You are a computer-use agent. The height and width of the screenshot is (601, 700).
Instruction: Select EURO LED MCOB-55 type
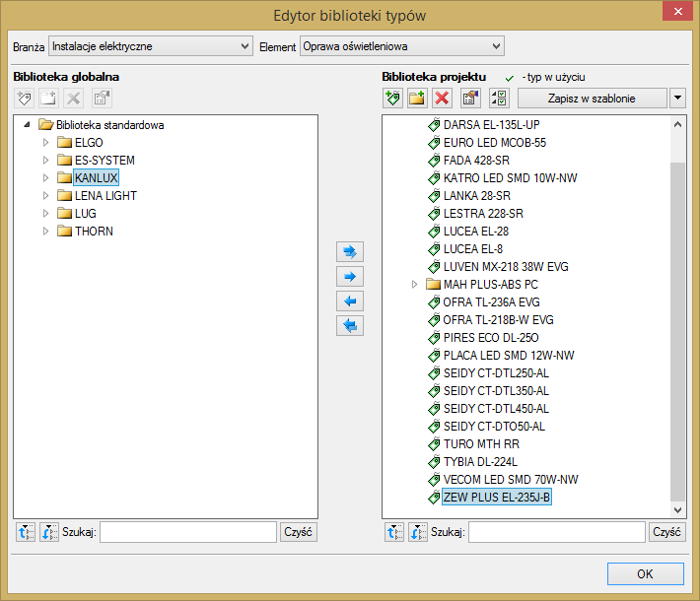pyautogui.click(x=495, y=142)
